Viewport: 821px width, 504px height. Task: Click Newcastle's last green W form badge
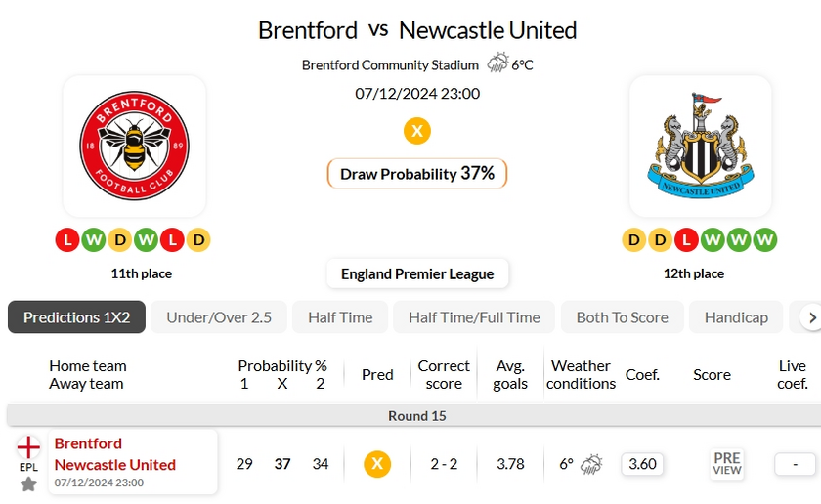(765, 239)
